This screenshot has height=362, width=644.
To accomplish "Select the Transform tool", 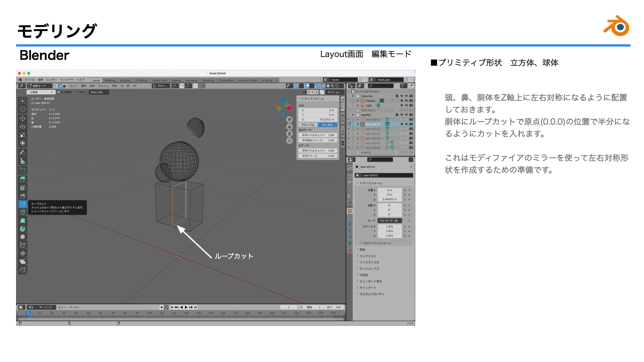I will (22, 143).
